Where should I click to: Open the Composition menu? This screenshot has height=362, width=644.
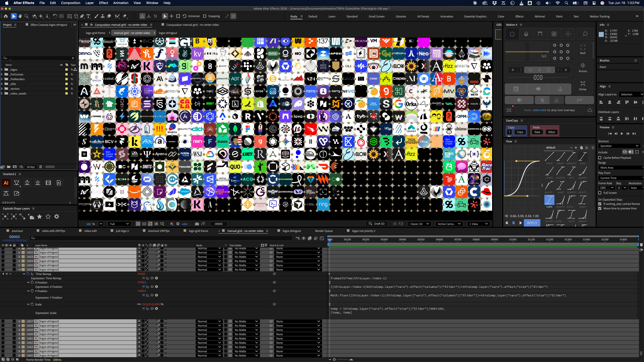pos(70,3)
